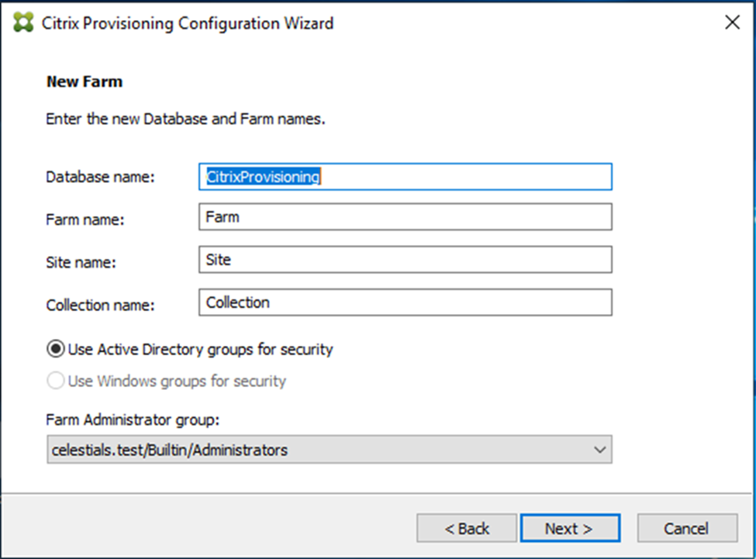Focus the Farm name text box
Screen dimensions: 756x559
click(405, 217)
